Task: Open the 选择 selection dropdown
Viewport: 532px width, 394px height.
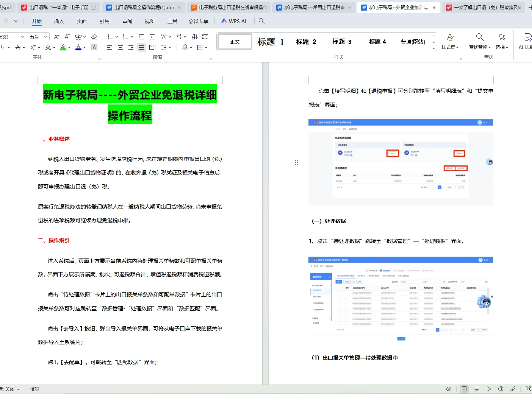Action: (x=502, y=42)
